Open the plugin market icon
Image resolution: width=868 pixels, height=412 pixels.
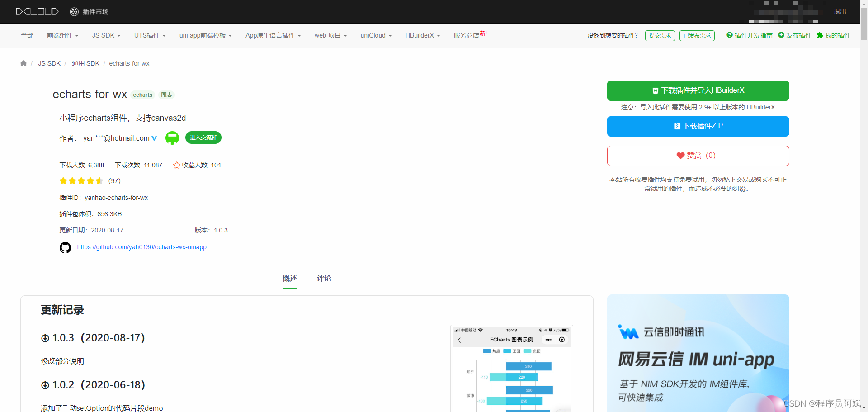click(x=75, y=12)
